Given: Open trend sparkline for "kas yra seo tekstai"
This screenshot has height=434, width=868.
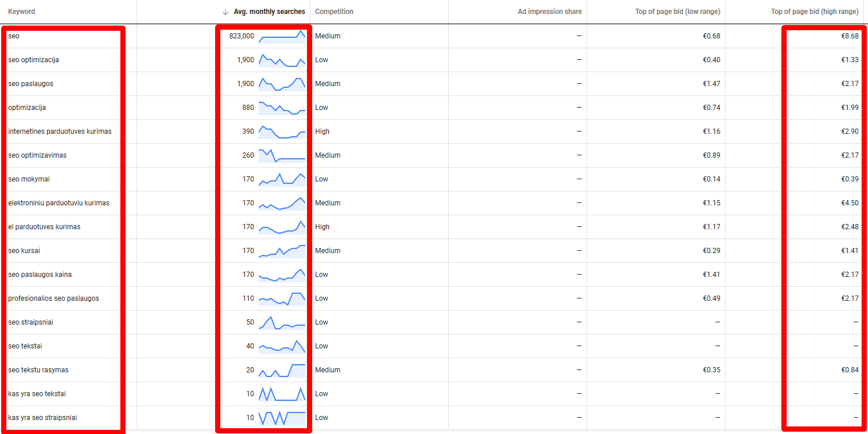Looking at the screenshot, I should (282, 394).
